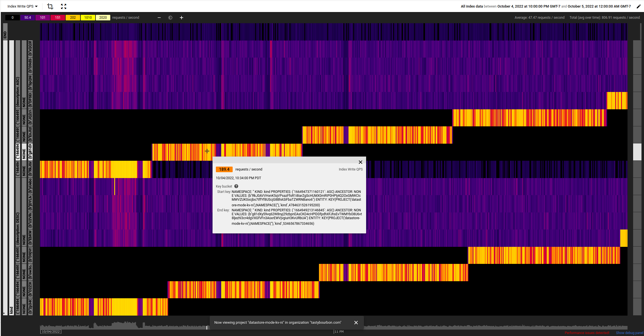This screenshot has height=336, width=644.
Task: Click the 2020 pale yellow legend swatch
Action: [x=103, y=18]
